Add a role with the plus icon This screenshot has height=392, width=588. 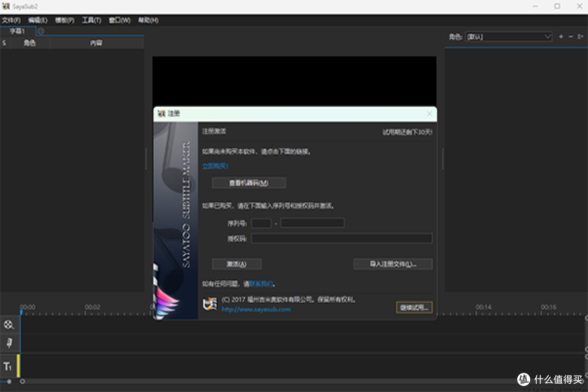[561, 36]
